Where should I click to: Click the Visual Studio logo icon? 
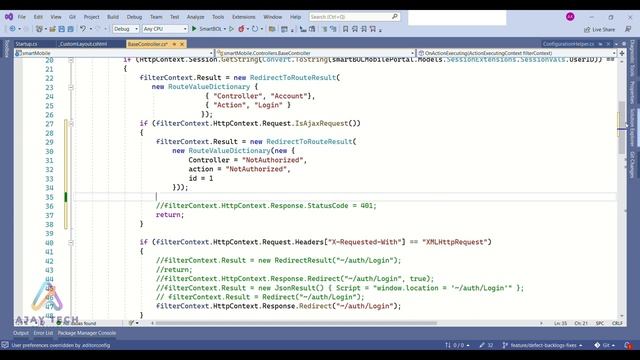coord(9,17)
